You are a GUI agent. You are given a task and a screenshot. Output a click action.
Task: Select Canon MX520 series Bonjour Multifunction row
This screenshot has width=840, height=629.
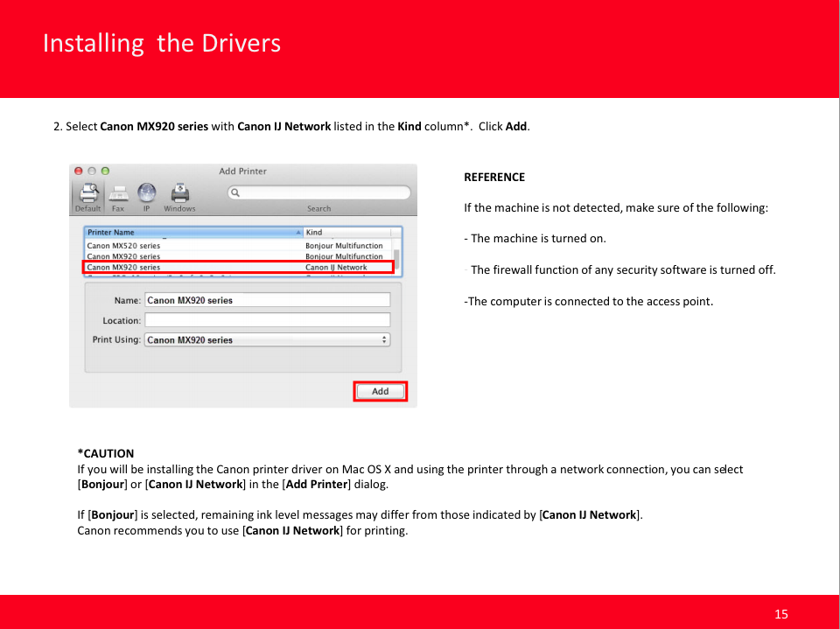point(239,245)
